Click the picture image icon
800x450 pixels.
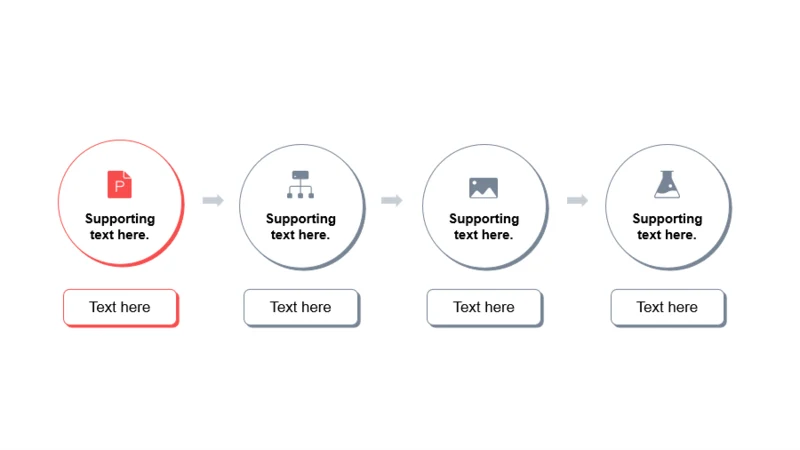click(x=483, y=188)
